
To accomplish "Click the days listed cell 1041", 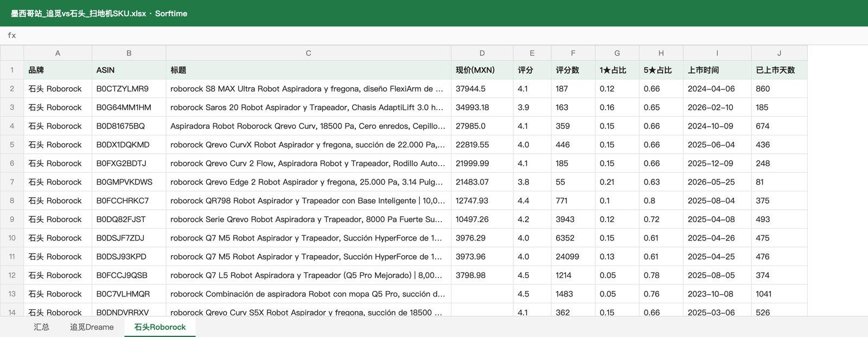I will coord(779,294).
